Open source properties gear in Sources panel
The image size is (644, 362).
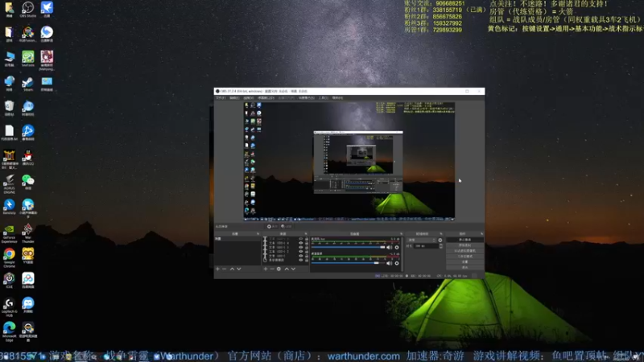[279, 269]
